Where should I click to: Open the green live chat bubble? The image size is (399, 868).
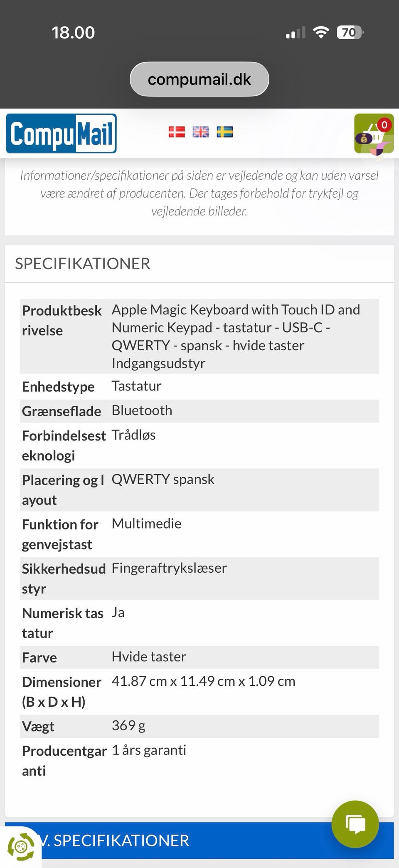coord(355,824)
